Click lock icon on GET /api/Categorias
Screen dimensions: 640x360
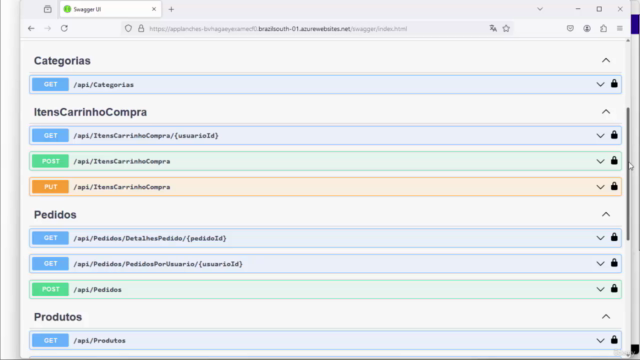click(614, 84)
